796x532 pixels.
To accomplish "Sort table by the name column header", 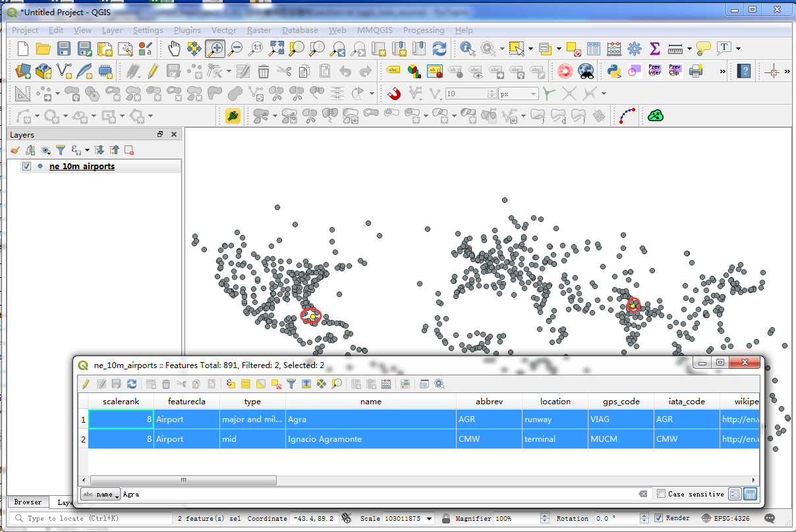I will (x=371, y=401).
